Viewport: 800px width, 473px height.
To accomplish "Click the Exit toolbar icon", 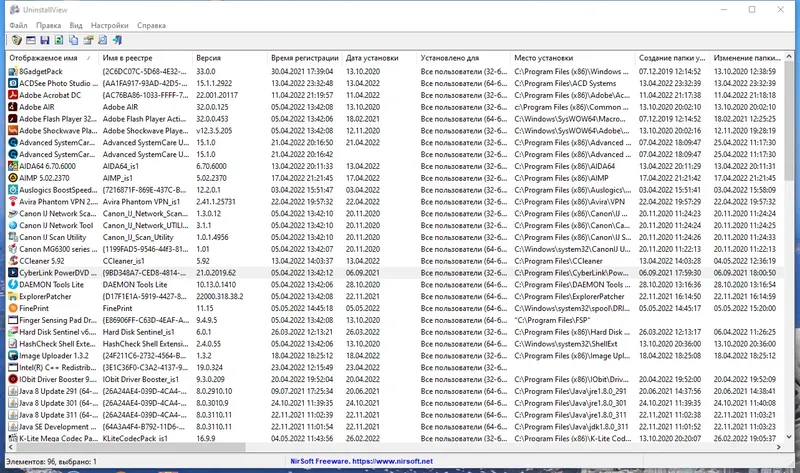I will click(x=117, y=40).
